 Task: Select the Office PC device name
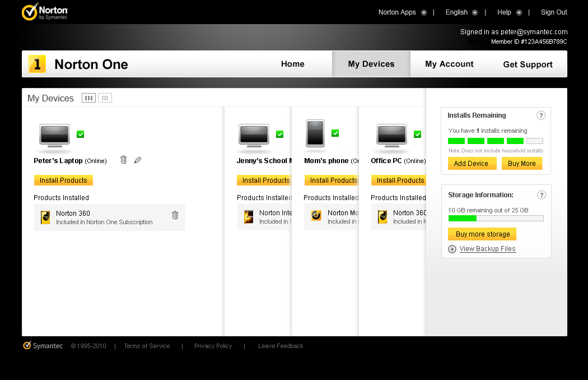point(386,161)
